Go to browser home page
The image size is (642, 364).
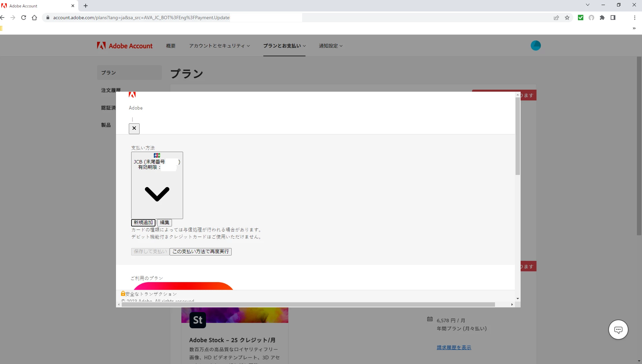point(34,18)
